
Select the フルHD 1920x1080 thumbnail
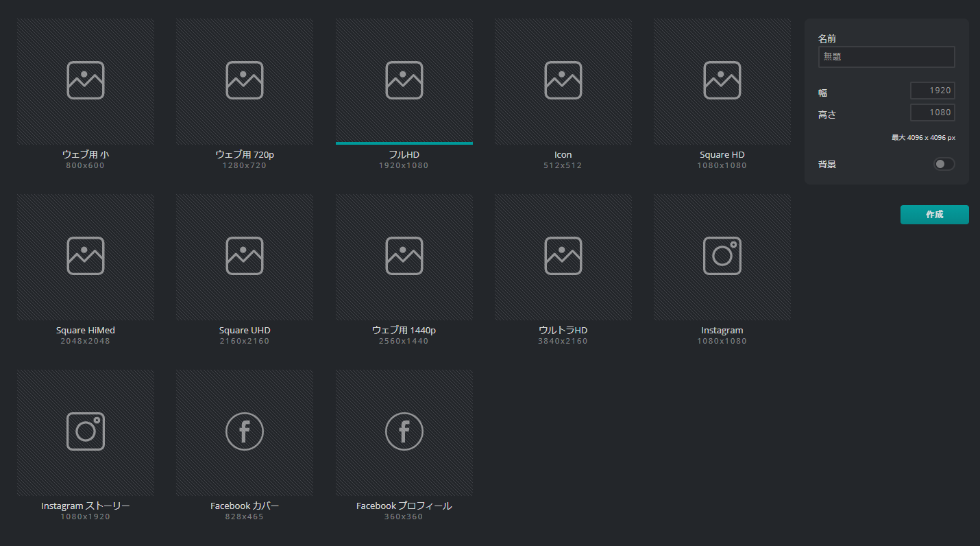[x=404, y=81]
